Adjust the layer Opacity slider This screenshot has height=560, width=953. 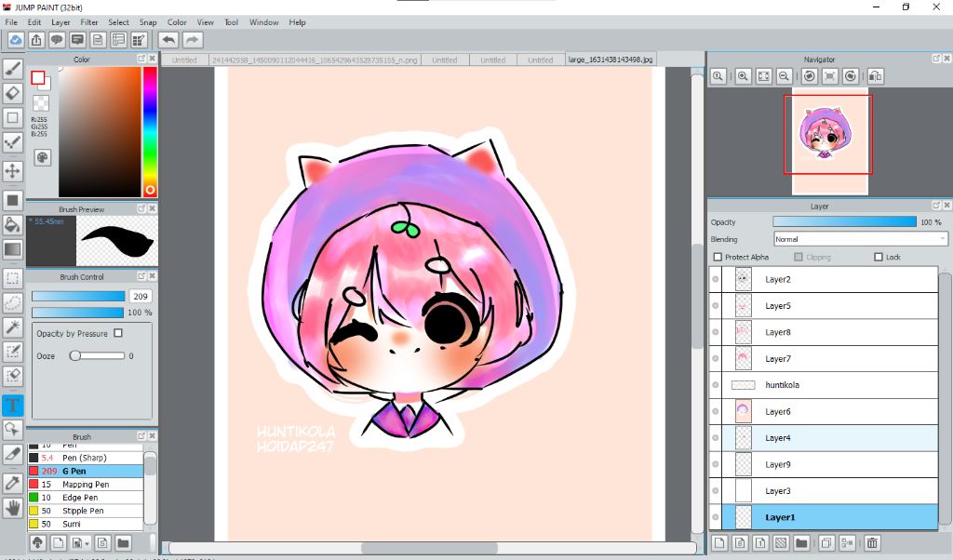[844, 221]
